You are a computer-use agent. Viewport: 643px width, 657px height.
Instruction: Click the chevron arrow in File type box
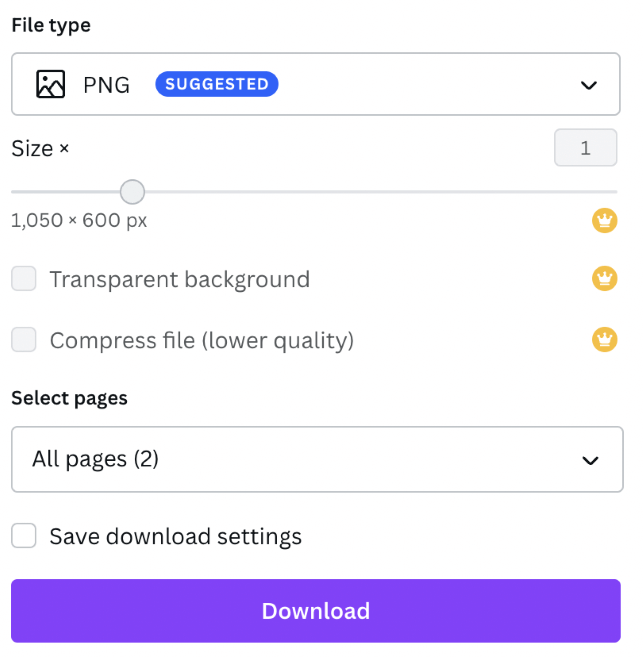point(589,85)
